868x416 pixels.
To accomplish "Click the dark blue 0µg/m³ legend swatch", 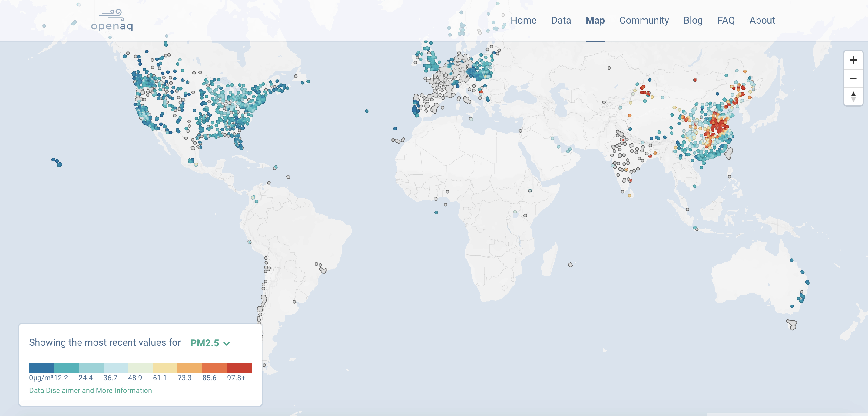I will (41, 368).
